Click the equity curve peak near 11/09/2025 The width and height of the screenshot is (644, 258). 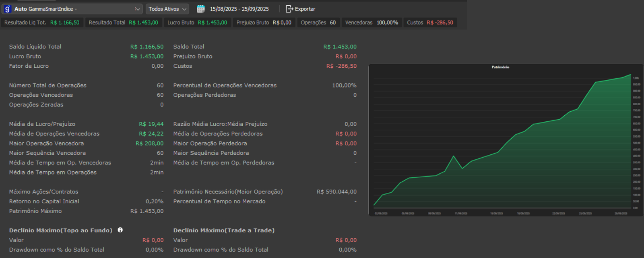tap(454, 156)
